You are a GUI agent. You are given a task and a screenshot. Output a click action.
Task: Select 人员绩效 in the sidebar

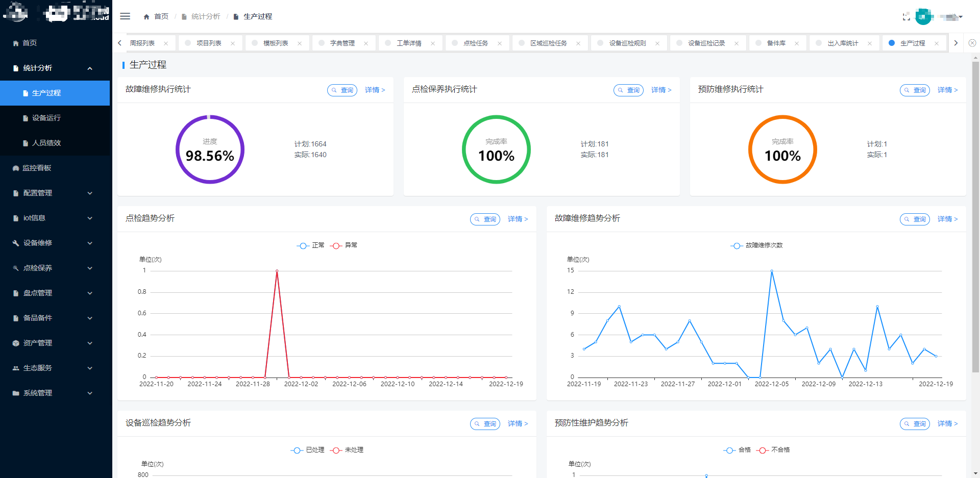pyautogui.click(x=55, y=143)
